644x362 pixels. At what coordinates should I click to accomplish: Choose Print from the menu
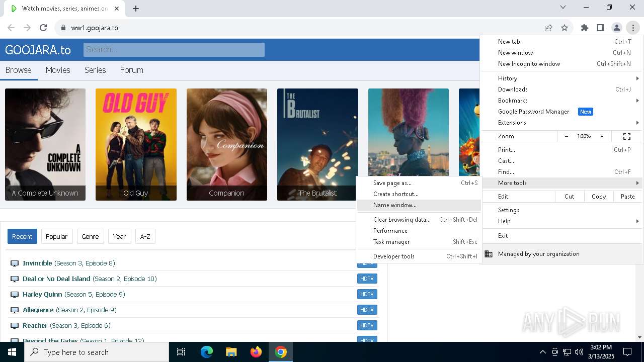tap(562, 150)
